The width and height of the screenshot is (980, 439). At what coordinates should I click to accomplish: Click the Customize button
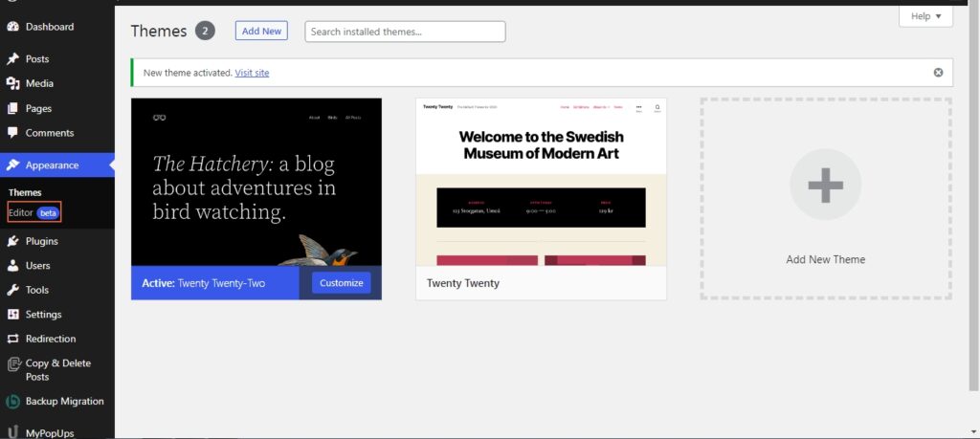click(x=342, y=283)
